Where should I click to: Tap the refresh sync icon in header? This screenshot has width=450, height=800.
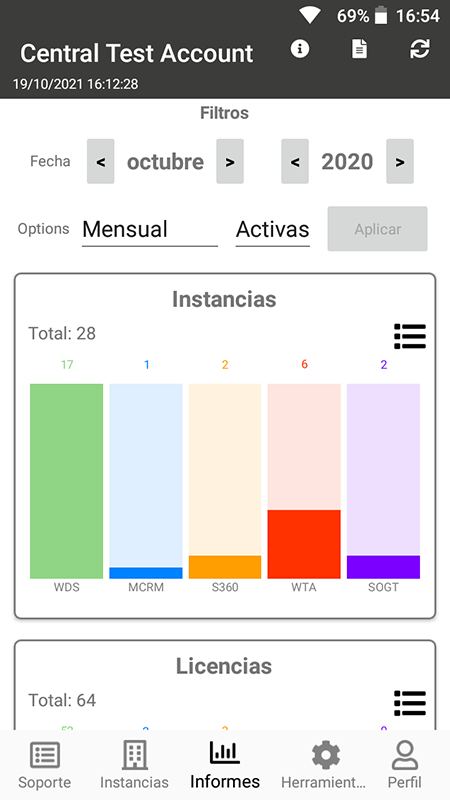pyautogui.click(x=419, y=49)
